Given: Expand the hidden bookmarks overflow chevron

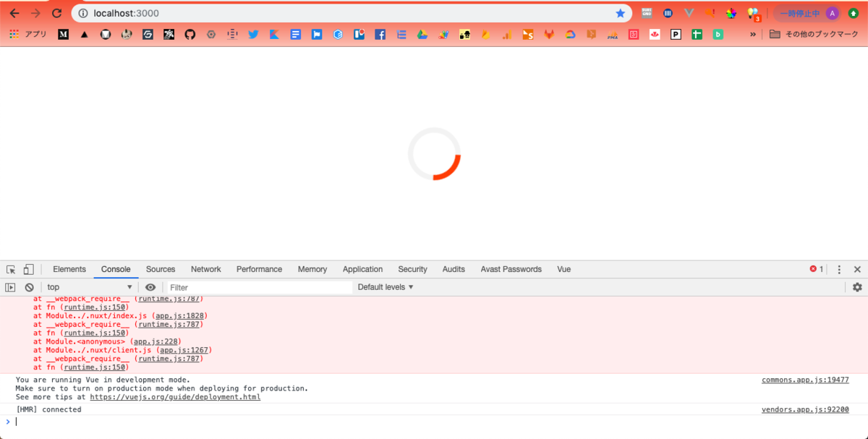Looking at the screenshot, I should click(754, 33).
